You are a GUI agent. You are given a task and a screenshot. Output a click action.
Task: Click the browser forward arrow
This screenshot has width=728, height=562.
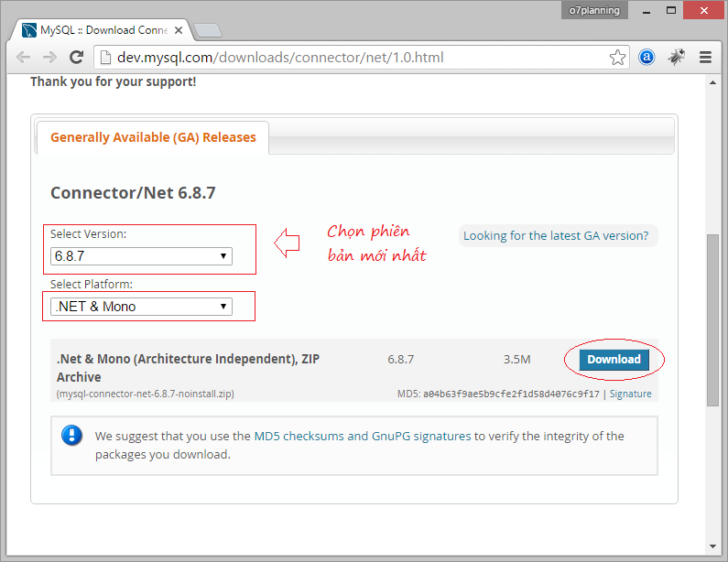[49, 57]
